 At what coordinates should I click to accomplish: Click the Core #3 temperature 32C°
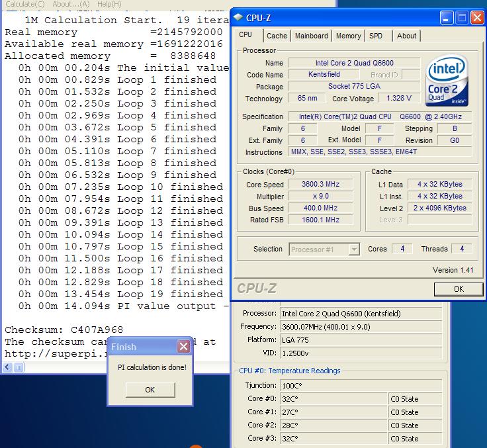pos(333,439)
